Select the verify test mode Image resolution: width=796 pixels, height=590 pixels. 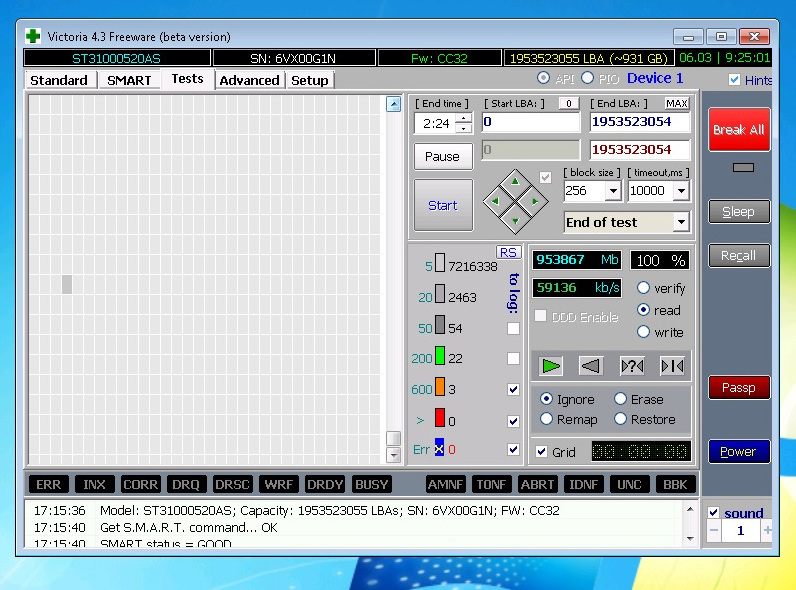(643, 288)
